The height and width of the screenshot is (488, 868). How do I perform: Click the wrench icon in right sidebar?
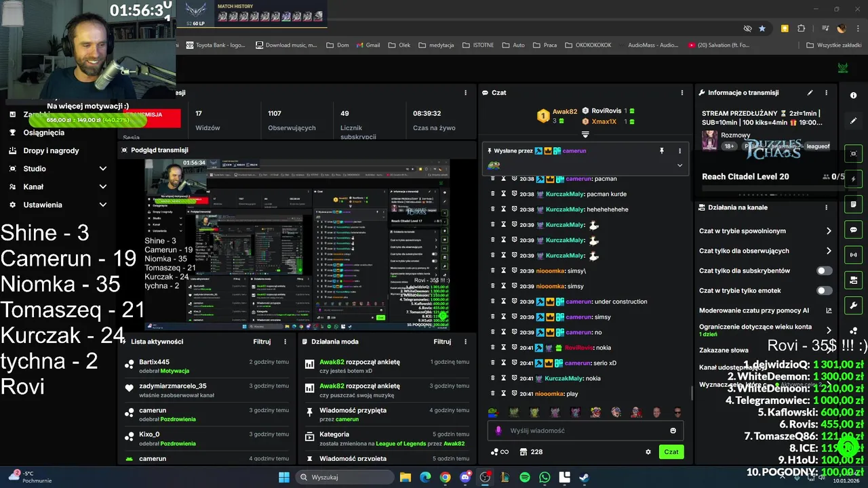click(853, 306)
